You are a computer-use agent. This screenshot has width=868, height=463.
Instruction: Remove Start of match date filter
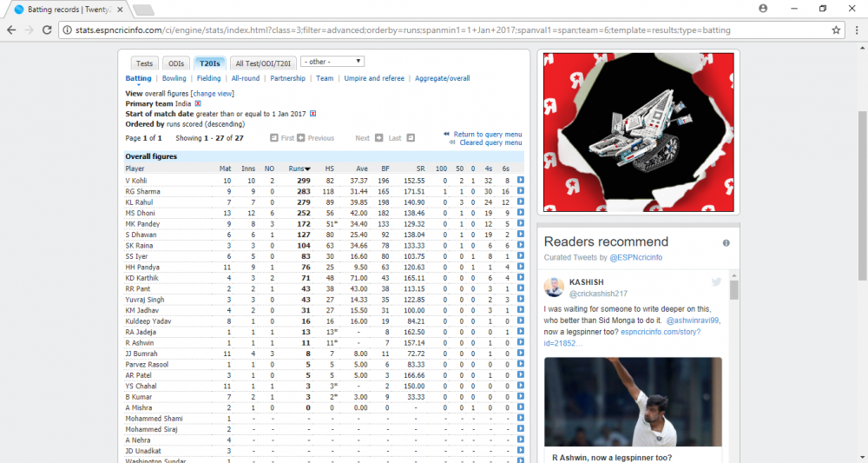(312, 114)
